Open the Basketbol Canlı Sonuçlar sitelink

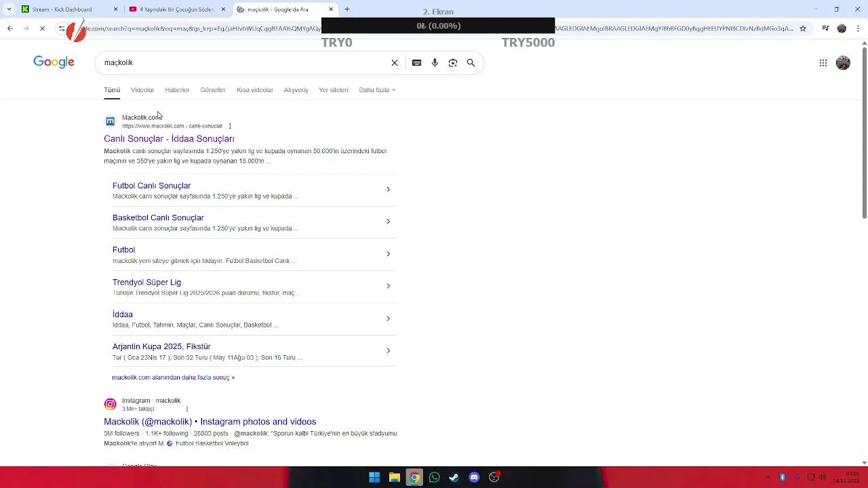158,218
